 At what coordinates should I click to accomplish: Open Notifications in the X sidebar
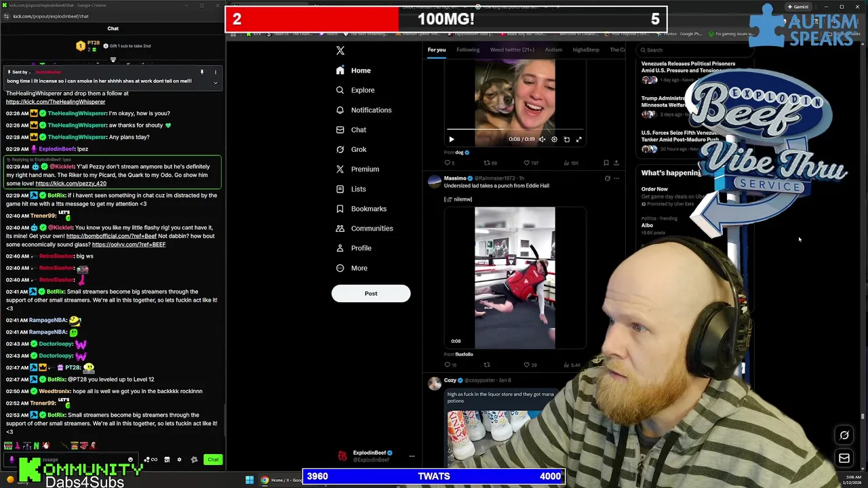363,110
